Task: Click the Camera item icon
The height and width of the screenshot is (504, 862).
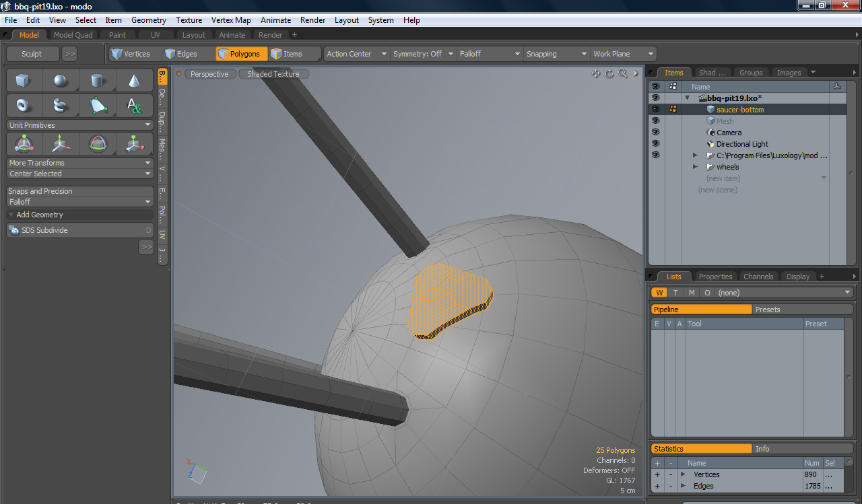Action: point(710,133)
